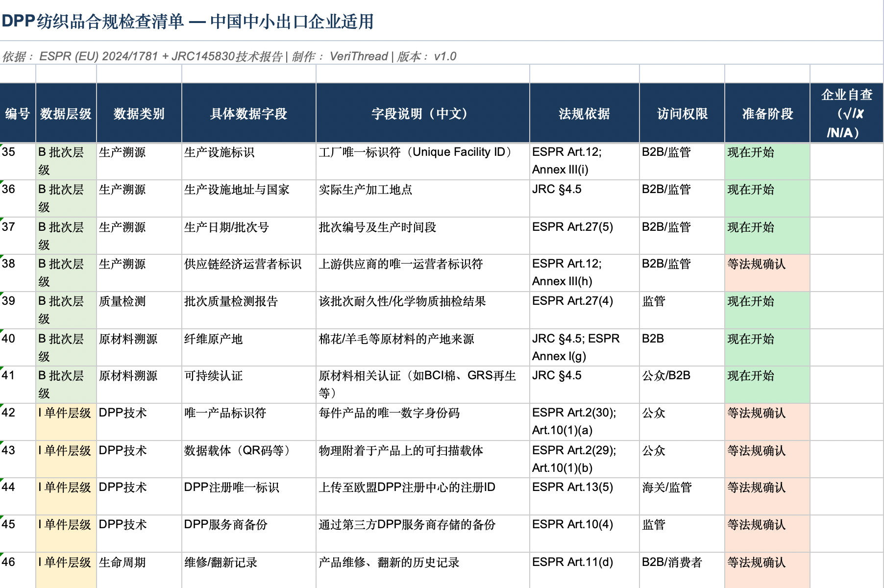Viewport: 884px width, 588px height.
Task: Click the B 批次层级 cell in row 37
Action: tap(66, 236)
